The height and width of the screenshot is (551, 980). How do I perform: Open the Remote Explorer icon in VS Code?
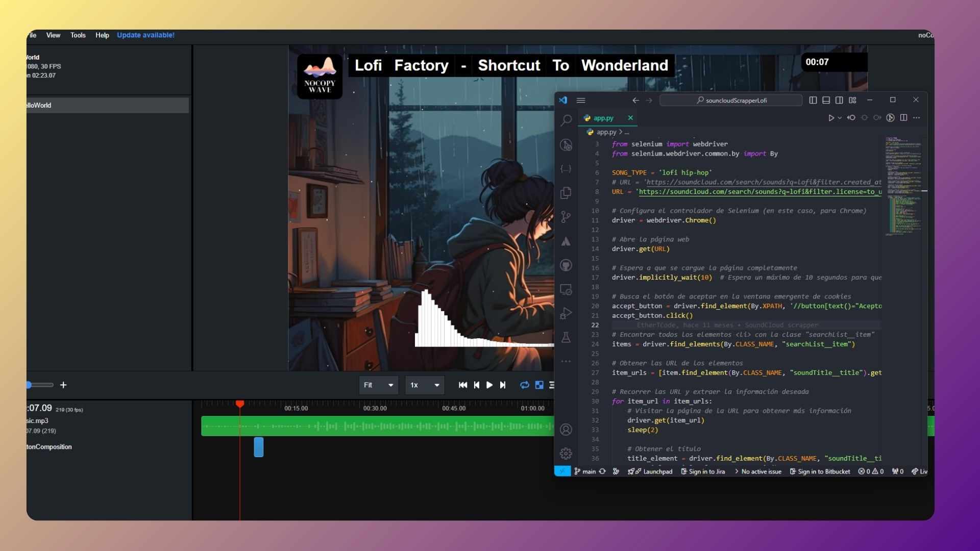tap(566, 289)
